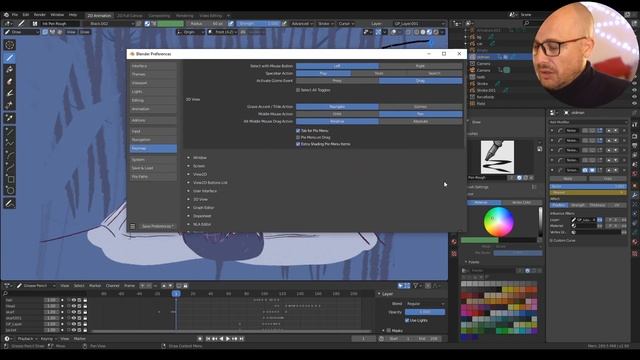Select the Cursor tool in the left toolbar

[9, 45]
